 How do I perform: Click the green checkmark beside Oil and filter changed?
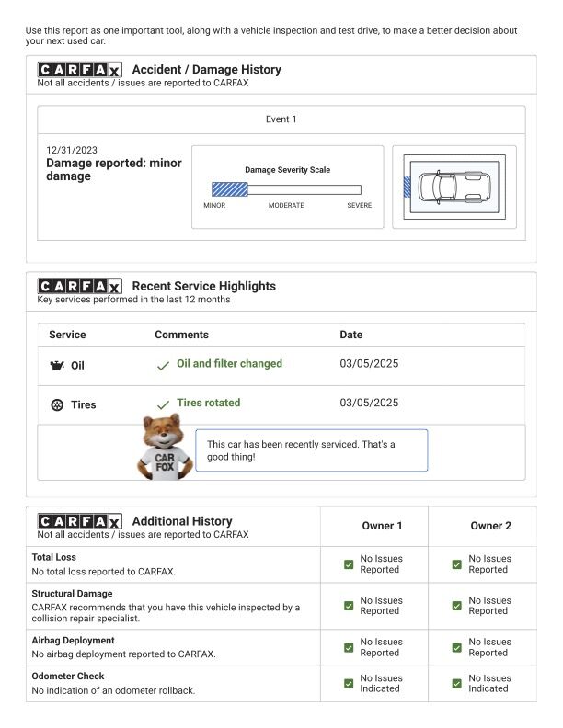163,365
